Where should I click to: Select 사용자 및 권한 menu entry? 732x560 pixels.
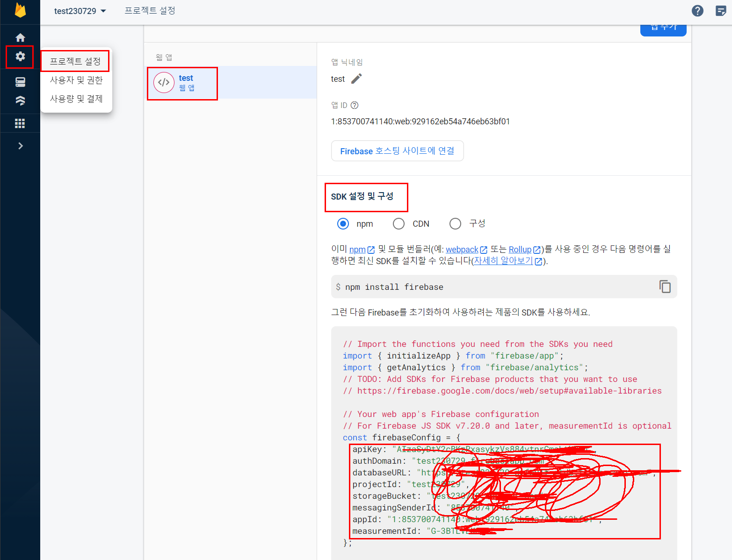76,80
